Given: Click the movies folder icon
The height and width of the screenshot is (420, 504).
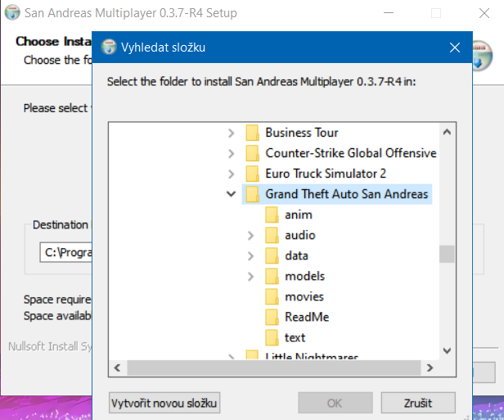Looking at the screenshot, I should coord(272,297).
